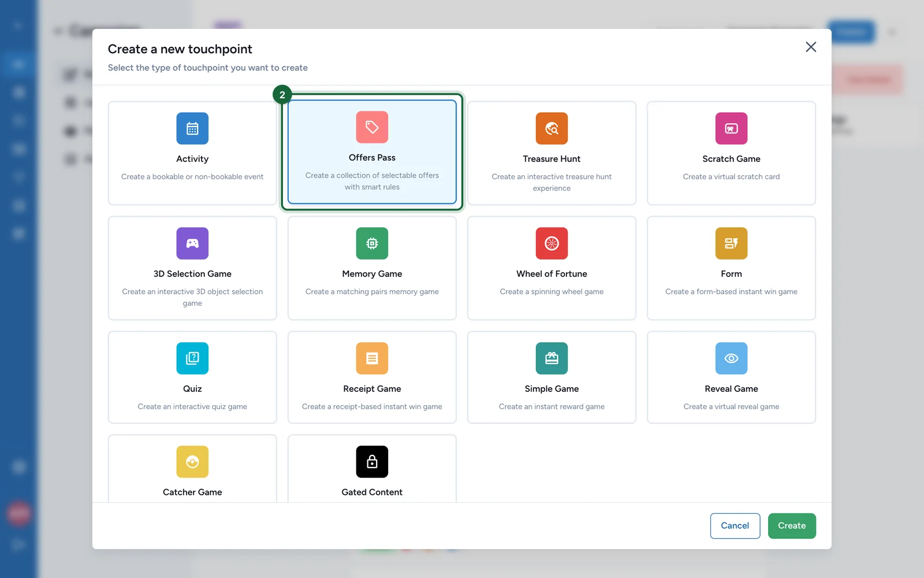This screenshot has height=578, width=924.
Task: Click 'Create a virtual reveal game' description
Action: tap(731, 407)
